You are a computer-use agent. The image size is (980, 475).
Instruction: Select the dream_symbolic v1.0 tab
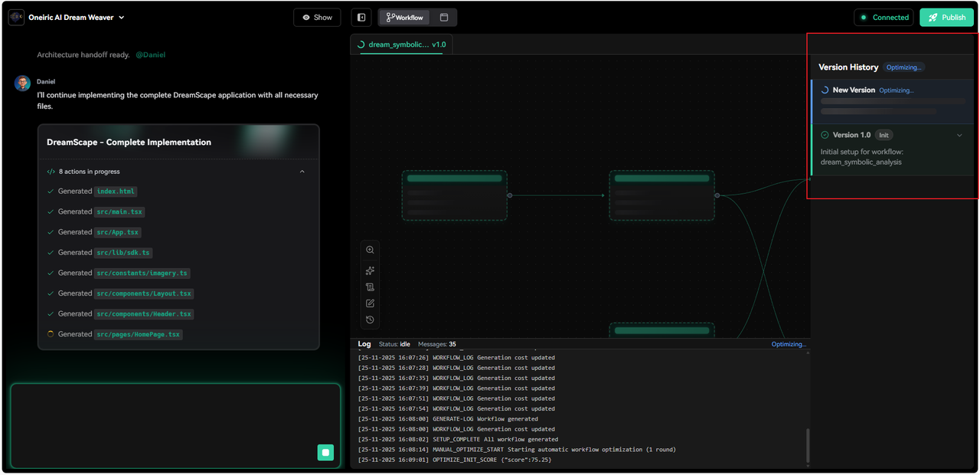[401, 44]
